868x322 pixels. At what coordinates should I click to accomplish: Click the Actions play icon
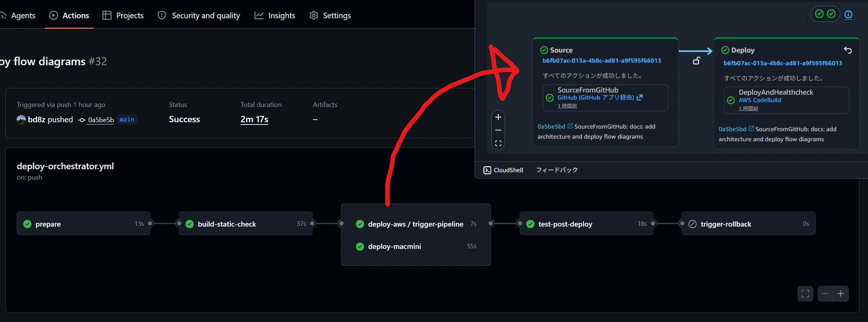click(54, 15)
